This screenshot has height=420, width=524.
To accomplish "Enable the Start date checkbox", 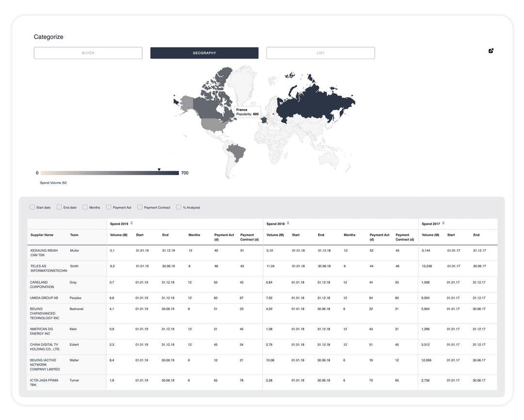I will tap(33, 207).
